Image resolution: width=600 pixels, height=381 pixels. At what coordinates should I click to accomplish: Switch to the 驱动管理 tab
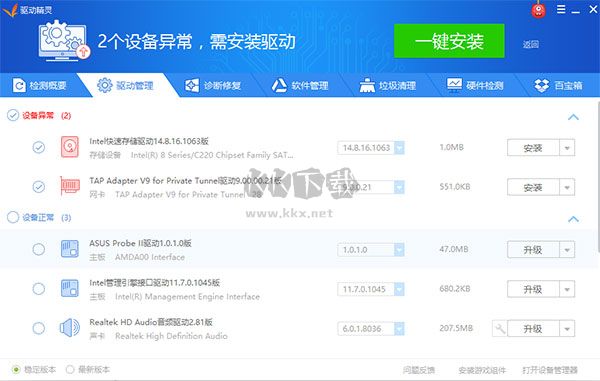pos(125,85)
